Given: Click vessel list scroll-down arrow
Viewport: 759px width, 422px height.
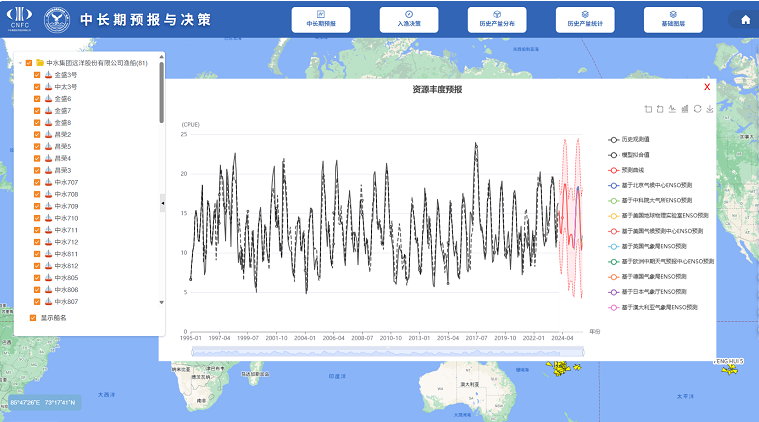Looking at the screenshot, I should (x=162, y=301).
